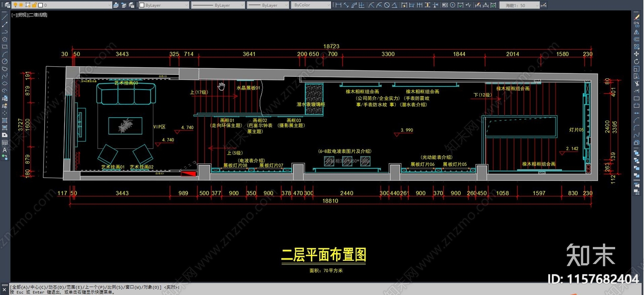Select the Arc Length dimension tool
The width and height of the screenshot is (644, 295).
354,5
